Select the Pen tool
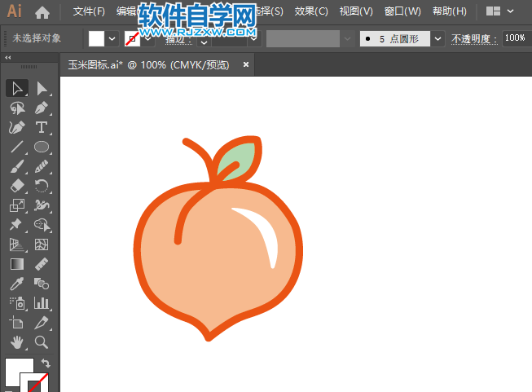Screen dimensions: 532x392 tap(42, 108)
